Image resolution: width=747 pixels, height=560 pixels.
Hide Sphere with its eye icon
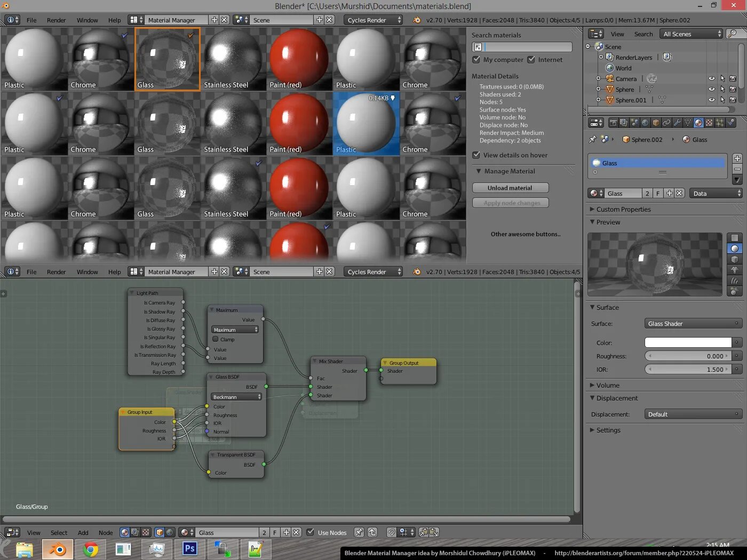coord(711,89)
